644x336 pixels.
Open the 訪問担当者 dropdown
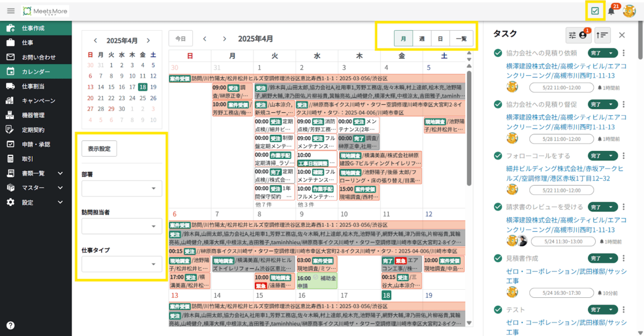(x=122, y=226)
